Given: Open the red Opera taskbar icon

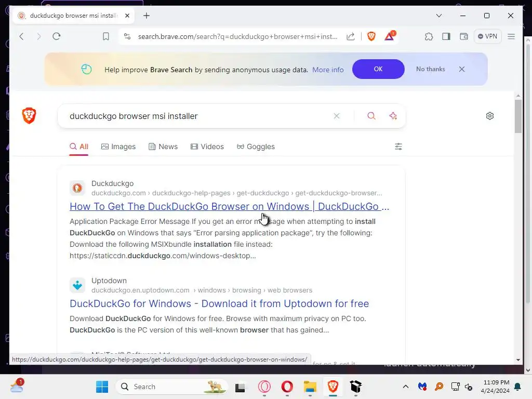Looking at the screenshot, I should point(287,387).
